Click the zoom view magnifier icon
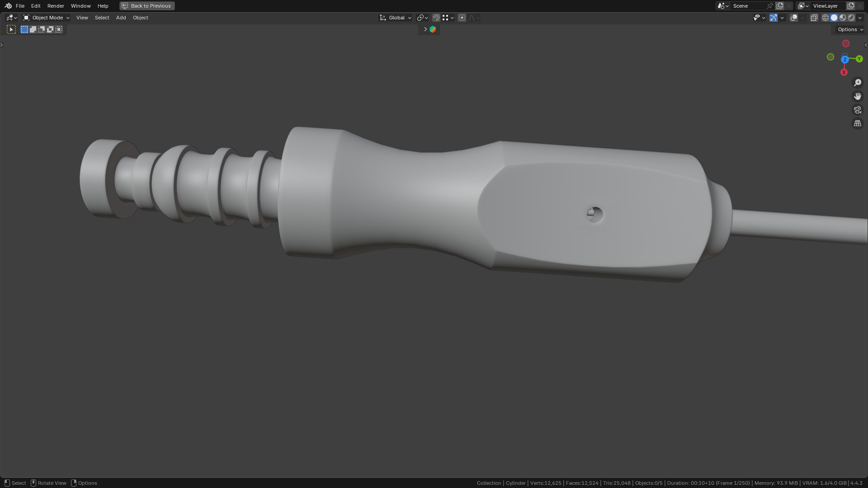 858,83
